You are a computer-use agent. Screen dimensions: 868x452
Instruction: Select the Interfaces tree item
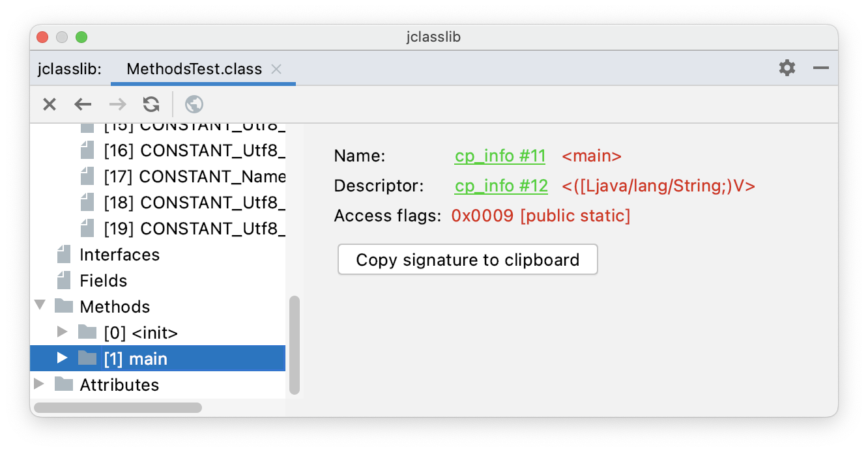[119, 255]
